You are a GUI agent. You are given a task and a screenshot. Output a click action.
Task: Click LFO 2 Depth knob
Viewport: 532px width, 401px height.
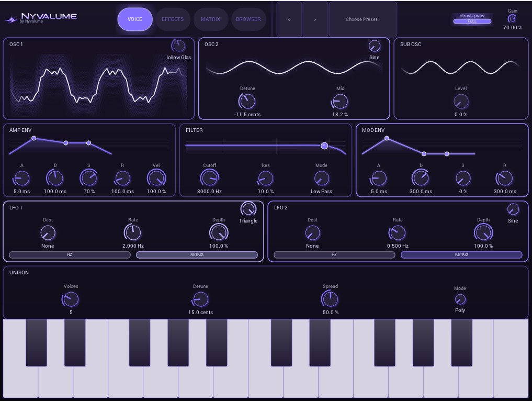pyautogui.click(x=483, y=232)
